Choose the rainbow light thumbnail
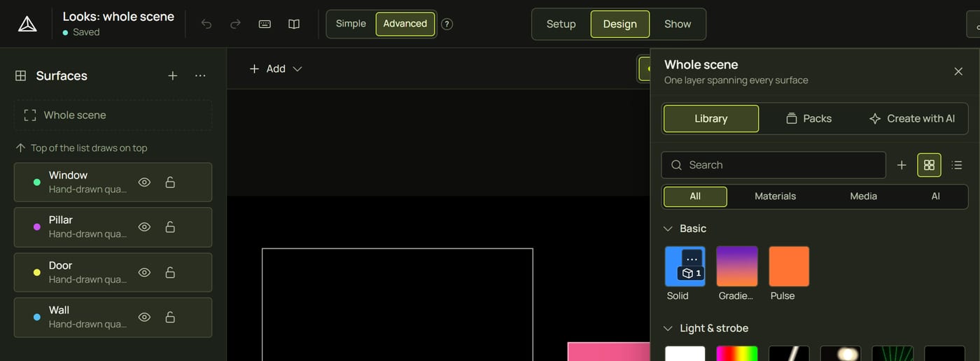 pos(737,353)
